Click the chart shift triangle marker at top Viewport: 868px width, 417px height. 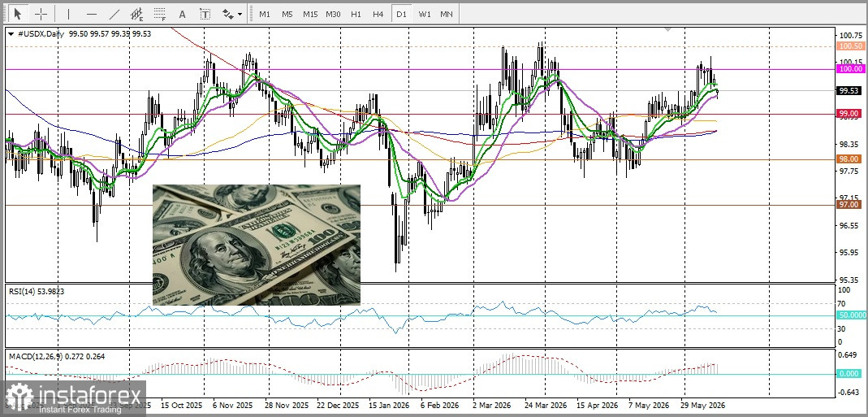(669, 28)
